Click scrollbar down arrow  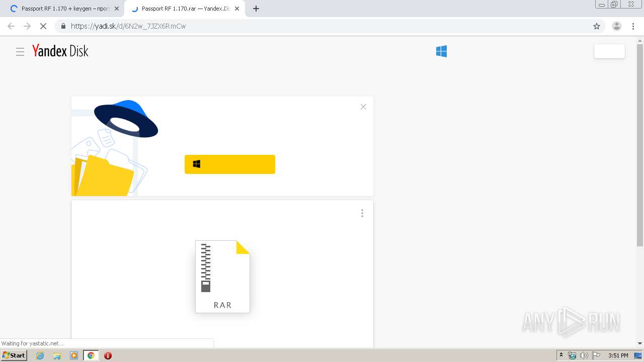click(640, 343)
